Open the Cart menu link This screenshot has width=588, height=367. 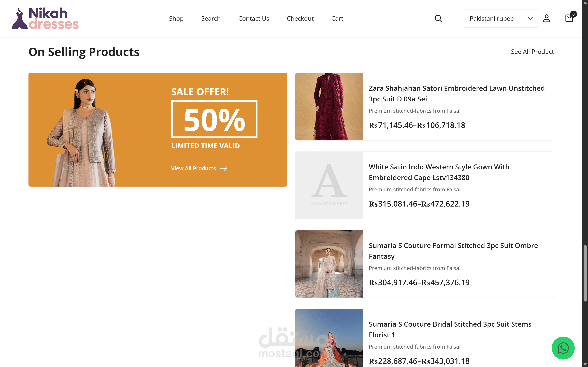[337, 19]
